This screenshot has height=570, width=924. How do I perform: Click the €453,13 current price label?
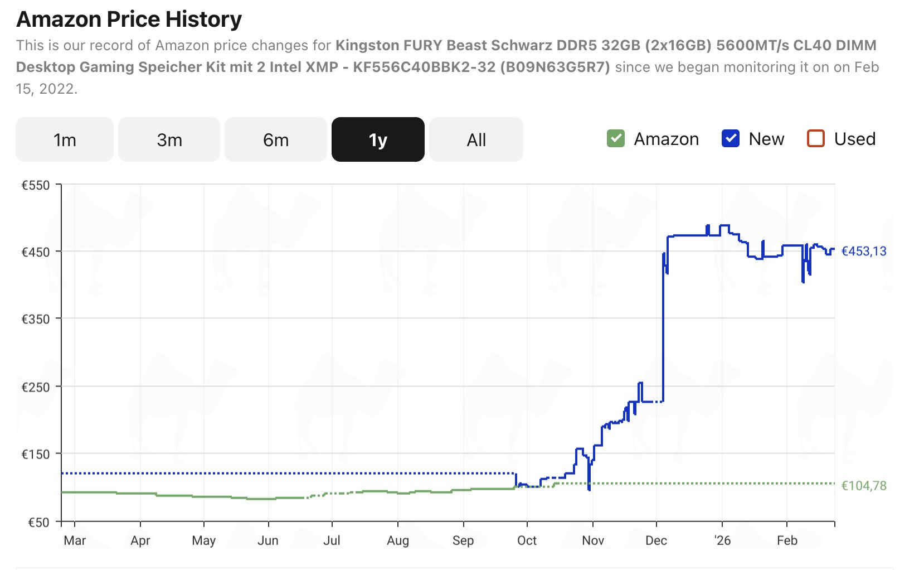pyautogui.click(x=863, y=252)
